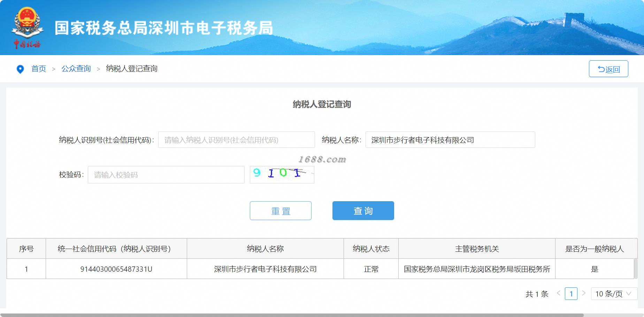Click the 重置 button
The height and width of the screenshot is (317, 644).
(281, 211)
